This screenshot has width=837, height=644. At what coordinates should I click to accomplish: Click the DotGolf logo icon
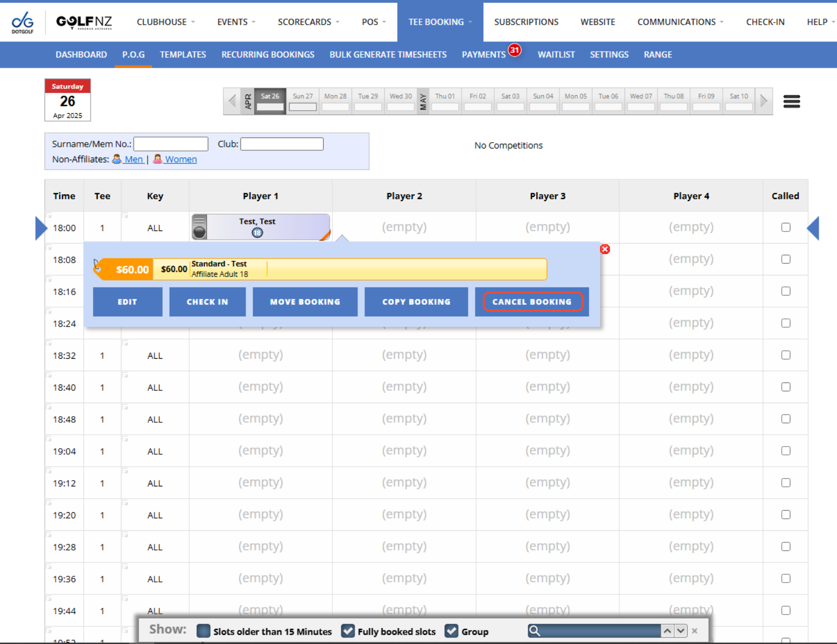click(23, 22)
